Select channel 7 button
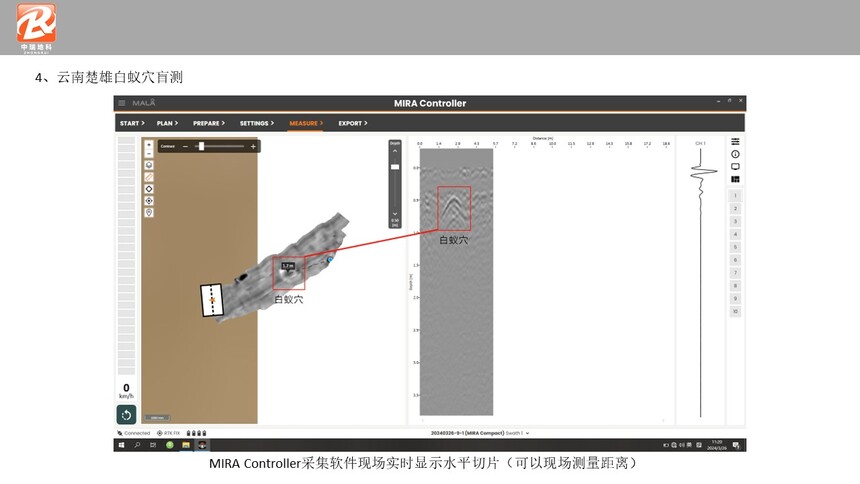860x484 pixels. coord(735,273)
